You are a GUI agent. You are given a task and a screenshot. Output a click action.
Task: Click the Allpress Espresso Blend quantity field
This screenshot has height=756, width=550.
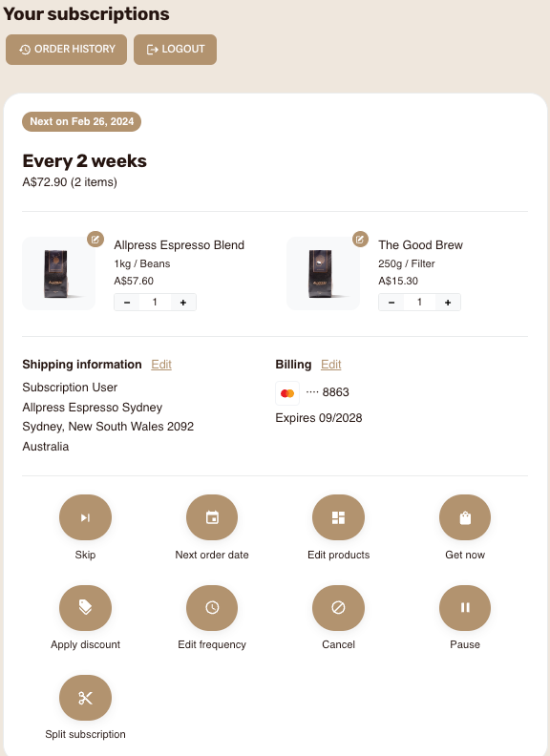click(155, 303)
